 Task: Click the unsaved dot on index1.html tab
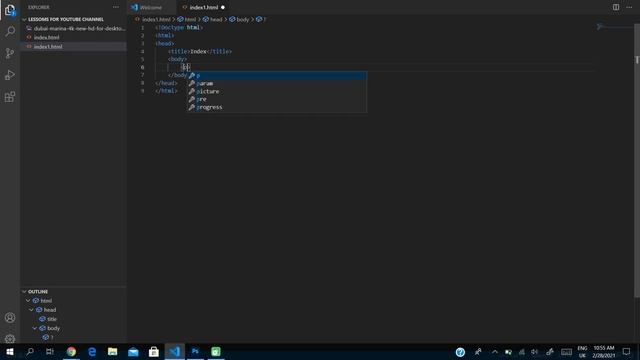coord(223,7)
